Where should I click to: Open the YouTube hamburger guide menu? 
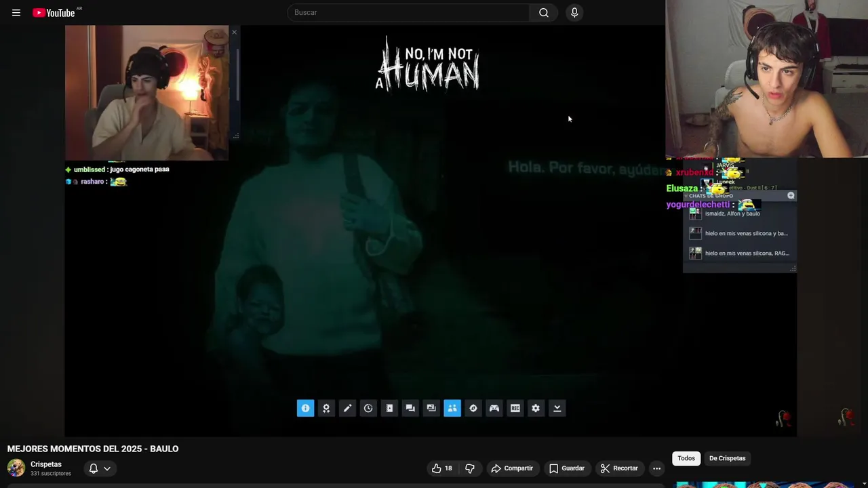coord(16,12)
